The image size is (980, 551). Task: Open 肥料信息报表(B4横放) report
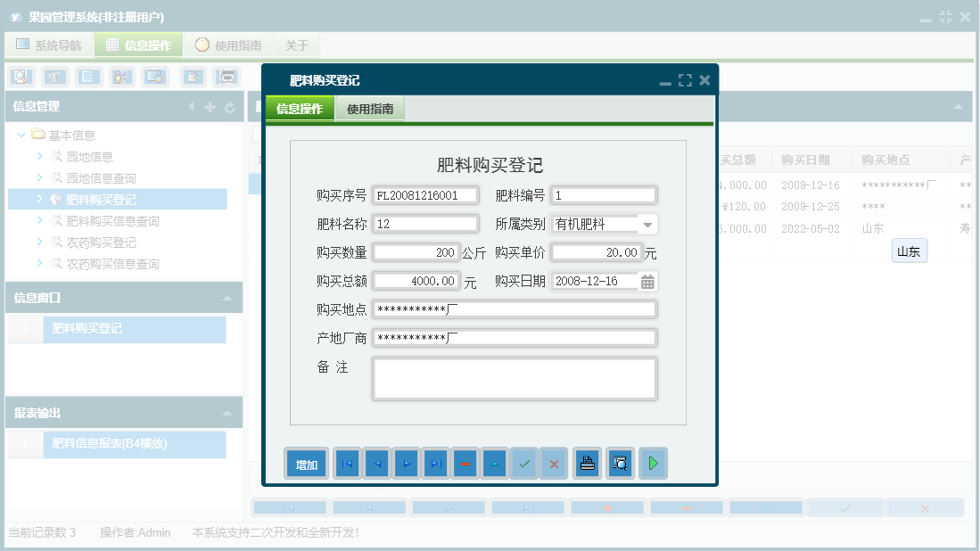135,444
